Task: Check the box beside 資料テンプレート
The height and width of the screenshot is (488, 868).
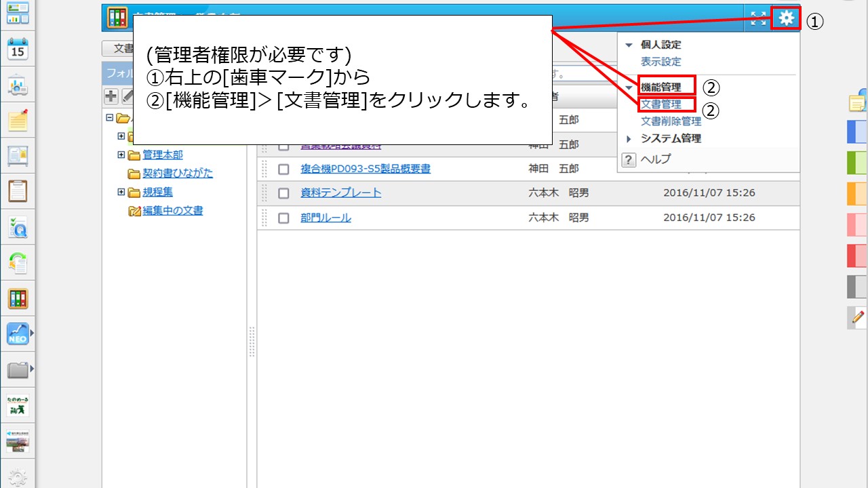Action: click(x=283, y=193)
